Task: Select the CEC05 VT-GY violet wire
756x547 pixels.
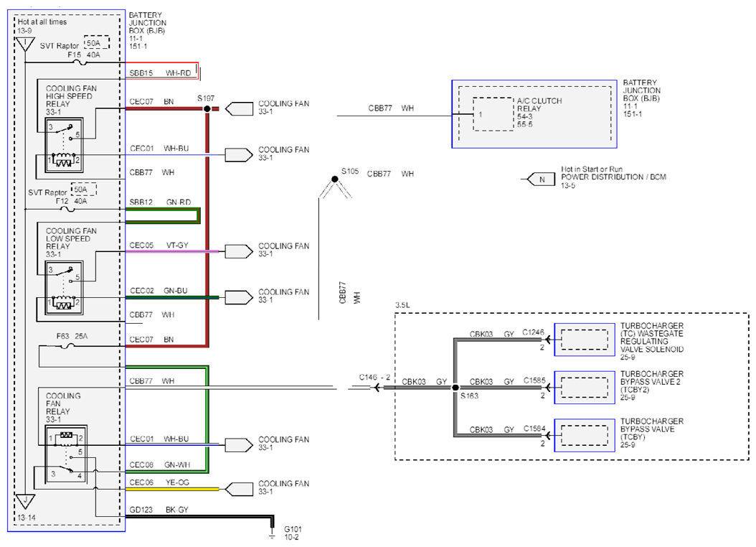Action: pos(172,251)
